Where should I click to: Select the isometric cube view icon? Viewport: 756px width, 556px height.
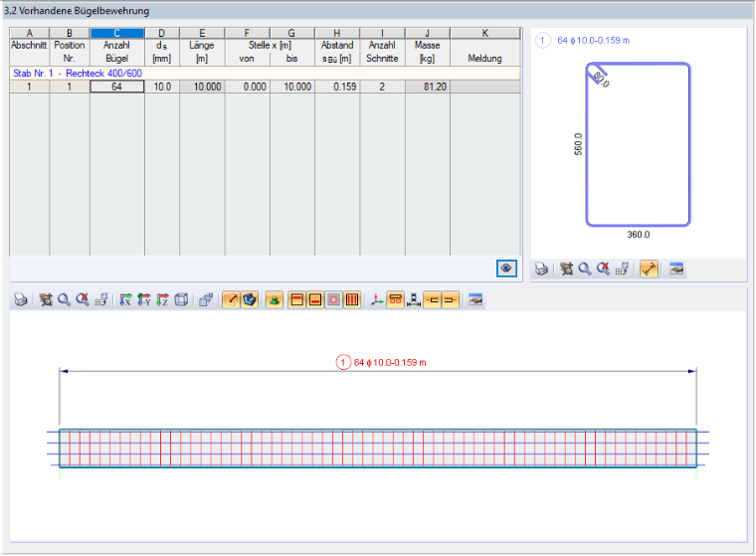click(181, 300)
